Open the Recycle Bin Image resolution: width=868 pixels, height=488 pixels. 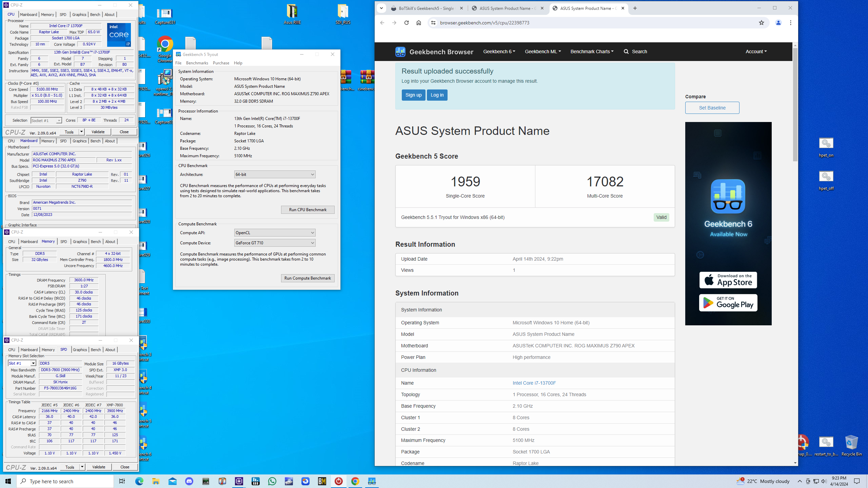pyautogui.click(x=851, y=446)
